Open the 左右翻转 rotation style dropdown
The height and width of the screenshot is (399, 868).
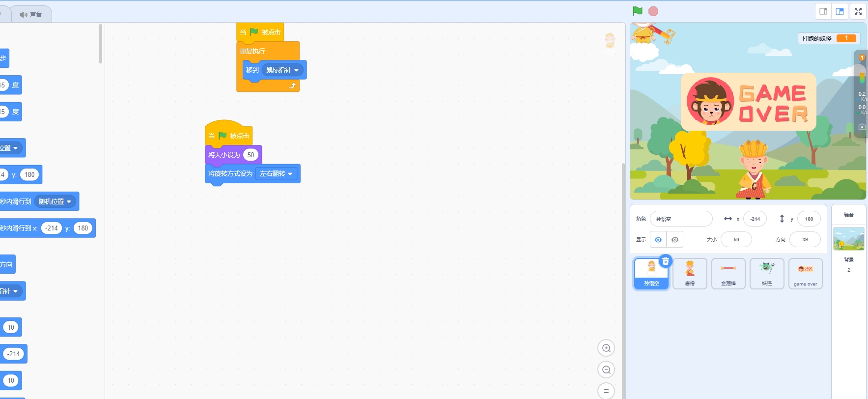276,174
